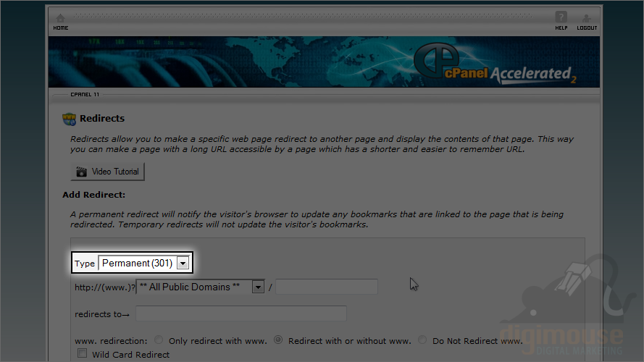Focus the redirects to URL field
Viewport: 644px width, 362px height.
241,313
